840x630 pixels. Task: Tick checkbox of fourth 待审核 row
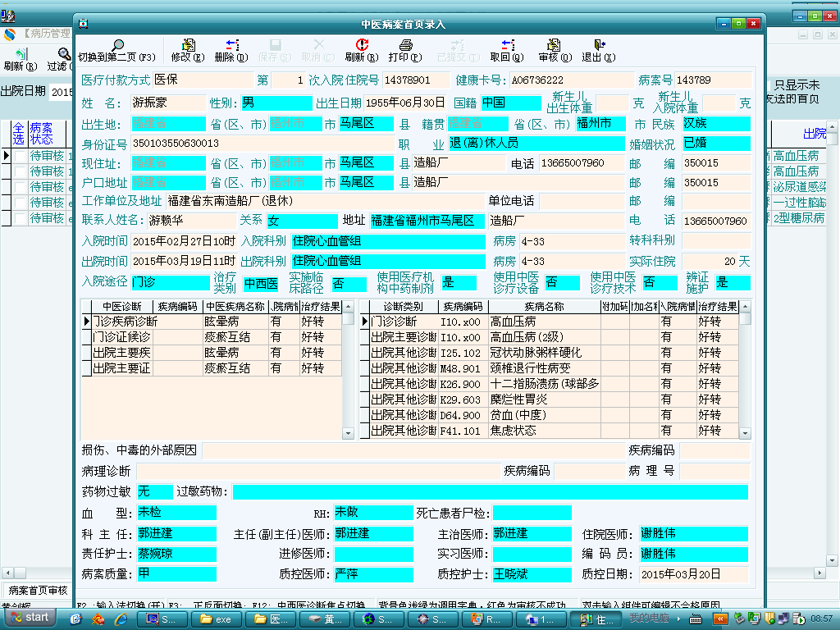(x=20, y=203)
